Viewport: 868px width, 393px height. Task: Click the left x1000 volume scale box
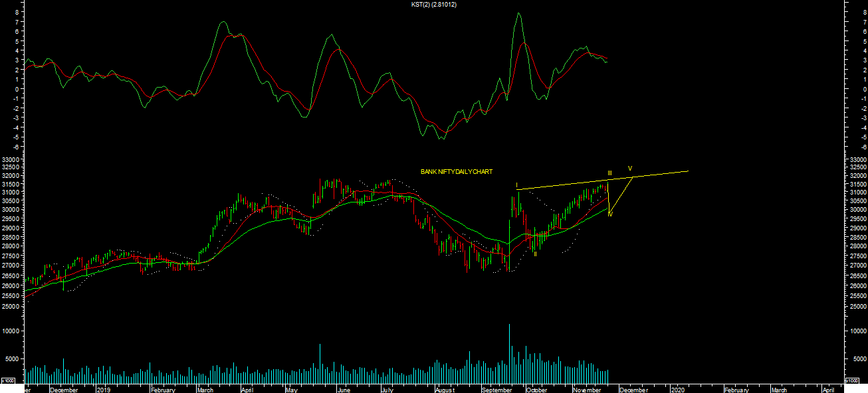(9, 380)
